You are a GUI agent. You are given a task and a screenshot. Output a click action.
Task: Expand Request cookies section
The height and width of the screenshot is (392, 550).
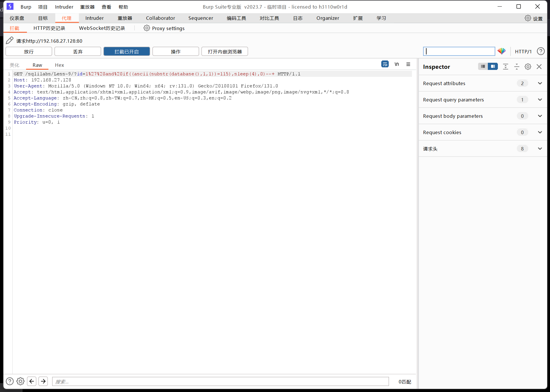click(x=540, y=132)
